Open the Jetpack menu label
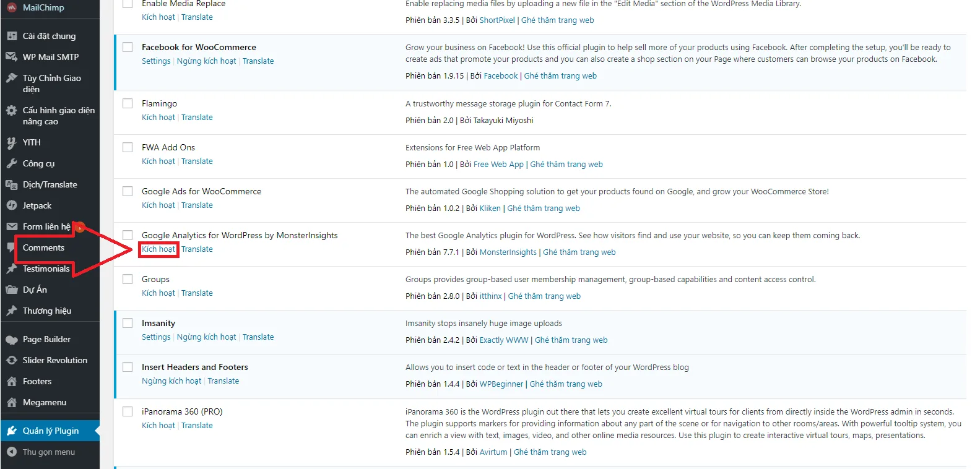Screen dimensions: 980x469 click(x=37, y=205)
